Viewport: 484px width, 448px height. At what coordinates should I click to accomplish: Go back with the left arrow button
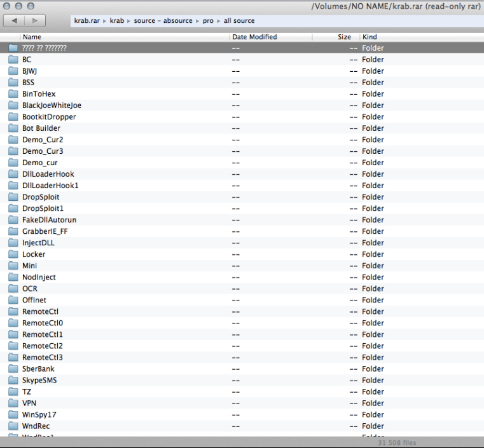click(x=14, y=21)
